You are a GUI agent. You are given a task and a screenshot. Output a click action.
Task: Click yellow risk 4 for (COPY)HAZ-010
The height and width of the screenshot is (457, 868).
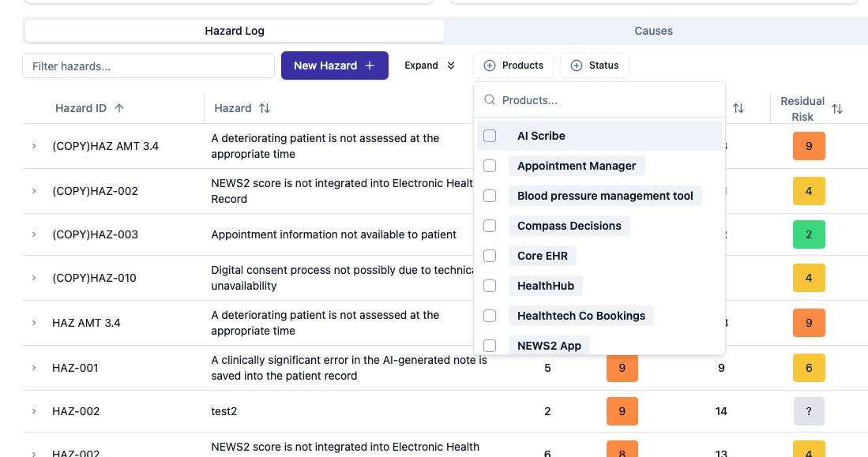[809, 278]
